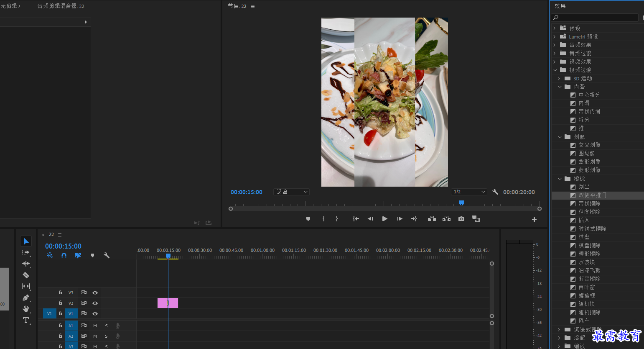
Task: Open the program monitor button editor plus
Action: pyautogui.click(x=534, y=219)
